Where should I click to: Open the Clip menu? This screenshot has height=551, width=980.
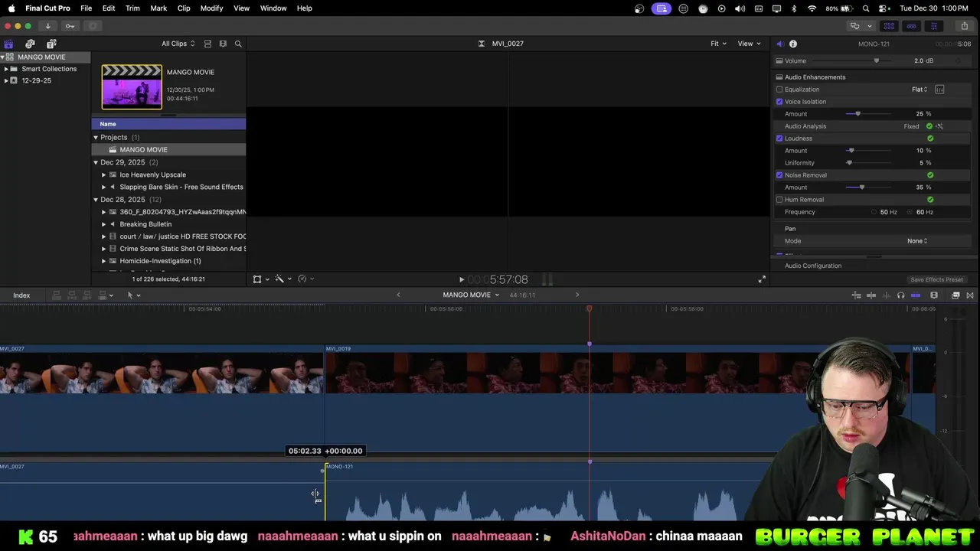184,8
